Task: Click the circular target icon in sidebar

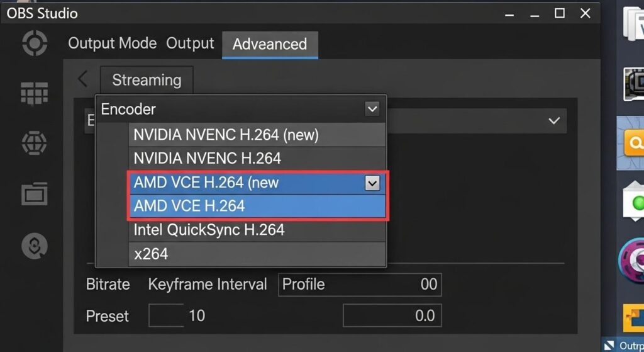Action: tap(34, 43)
